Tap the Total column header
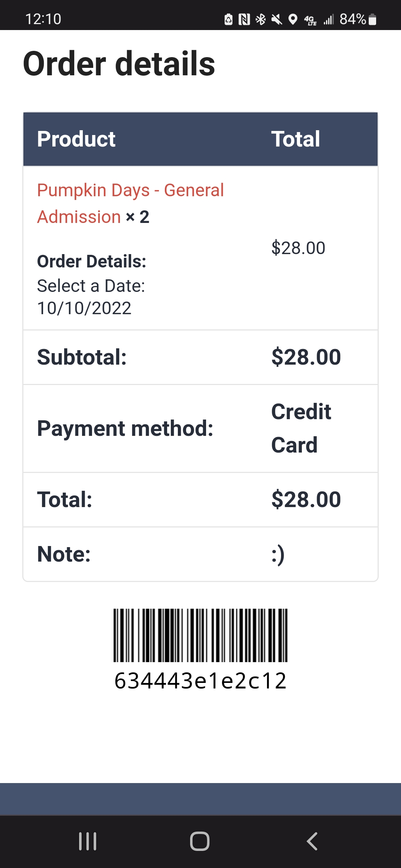 tap(296, 139)
